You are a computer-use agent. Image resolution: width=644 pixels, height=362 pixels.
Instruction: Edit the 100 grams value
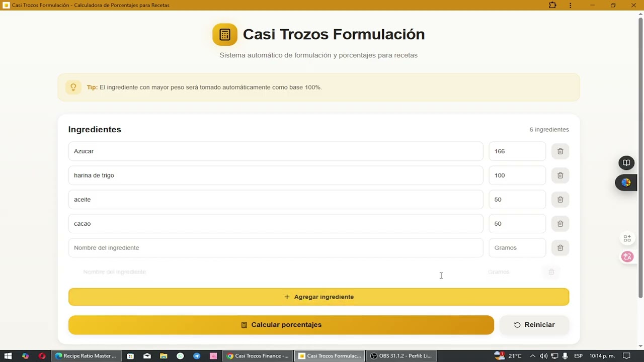click(517, 175)
